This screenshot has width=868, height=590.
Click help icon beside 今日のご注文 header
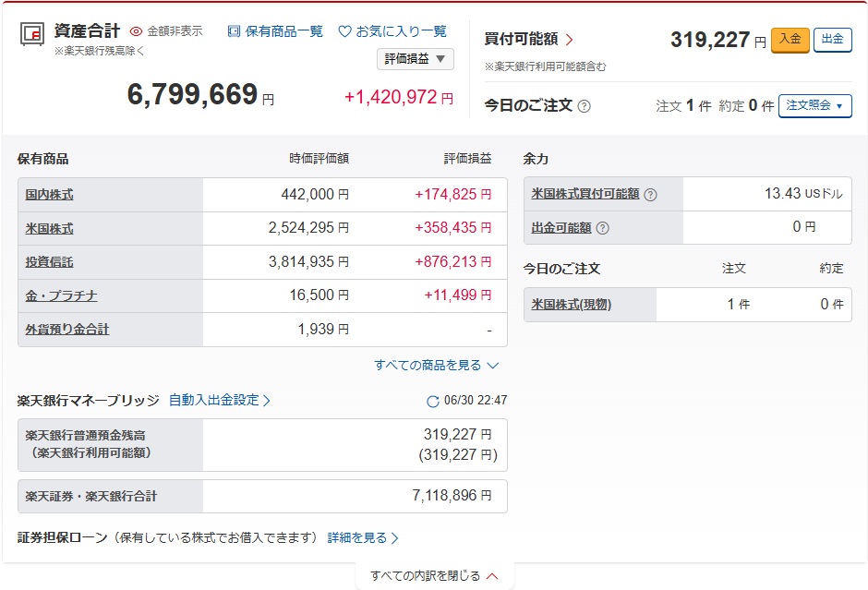click(584, 105)
